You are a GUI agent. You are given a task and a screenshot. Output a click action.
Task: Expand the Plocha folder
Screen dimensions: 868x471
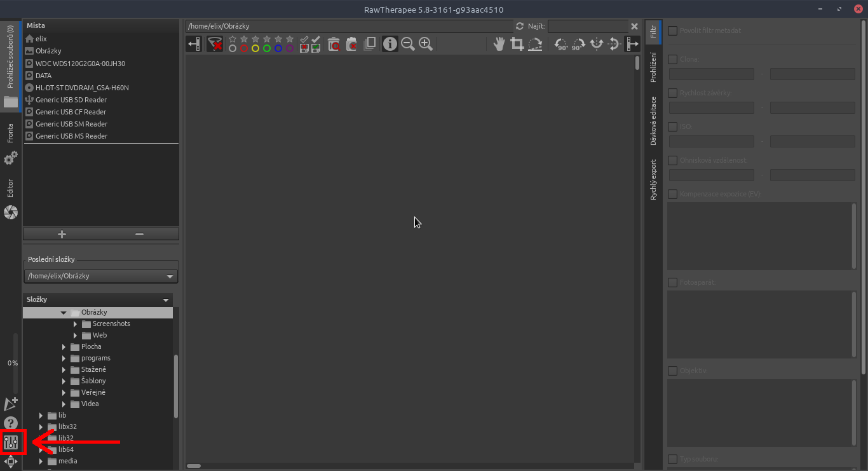point(64,346)
